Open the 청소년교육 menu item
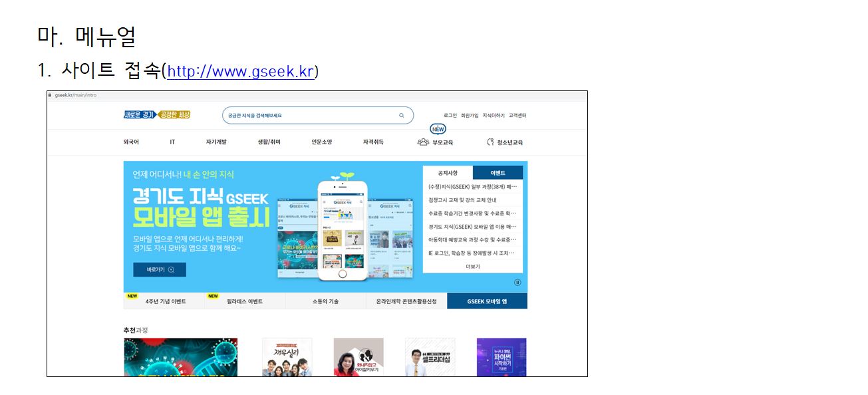This screenshot has height=395, width=868. (509, 142)
